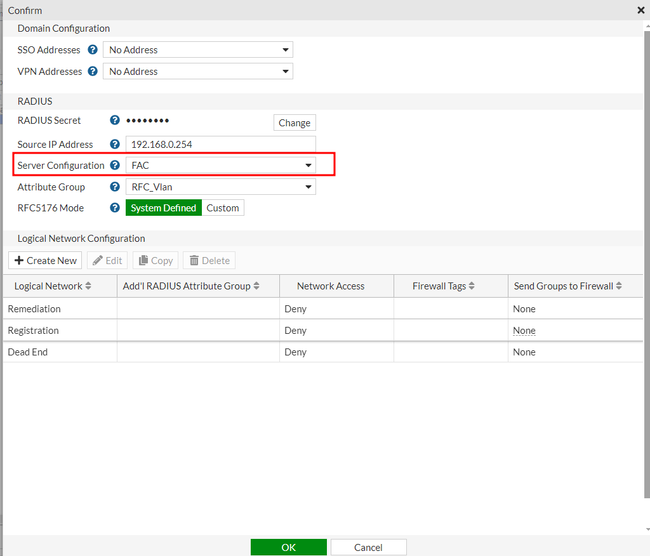The image size is (650, 556).
Task: Click the Change button for RADIUS Secret
Action: point(294,123)
